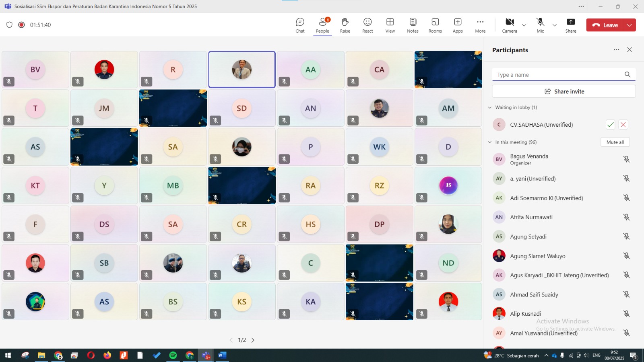Open the meeting Notes
The width and height of the screenshot is (644, 362).
coord(413,25)
